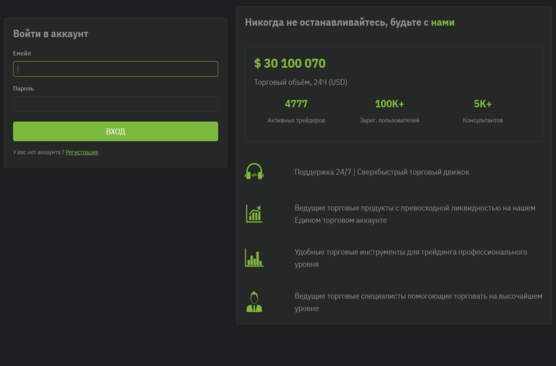Click the bar chart tools icon
Screen dimensions: 556x366
click(x=254, y=257)
